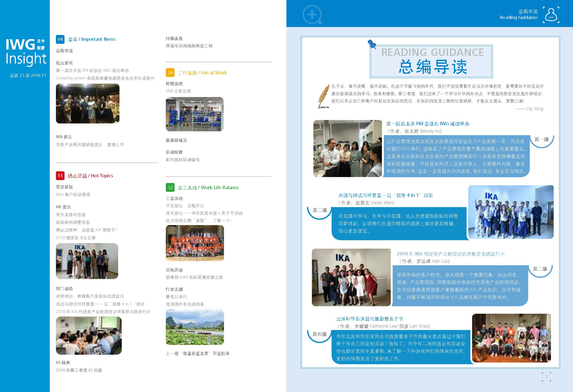
Task: Click 组织架构调整信息 line
Action: pos(73,222)
